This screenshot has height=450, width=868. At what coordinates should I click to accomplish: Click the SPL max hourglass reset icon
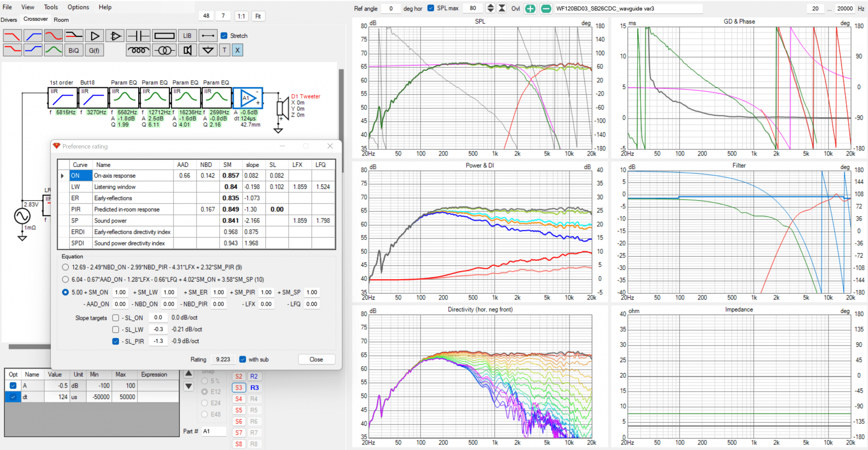tap(502, 8)
